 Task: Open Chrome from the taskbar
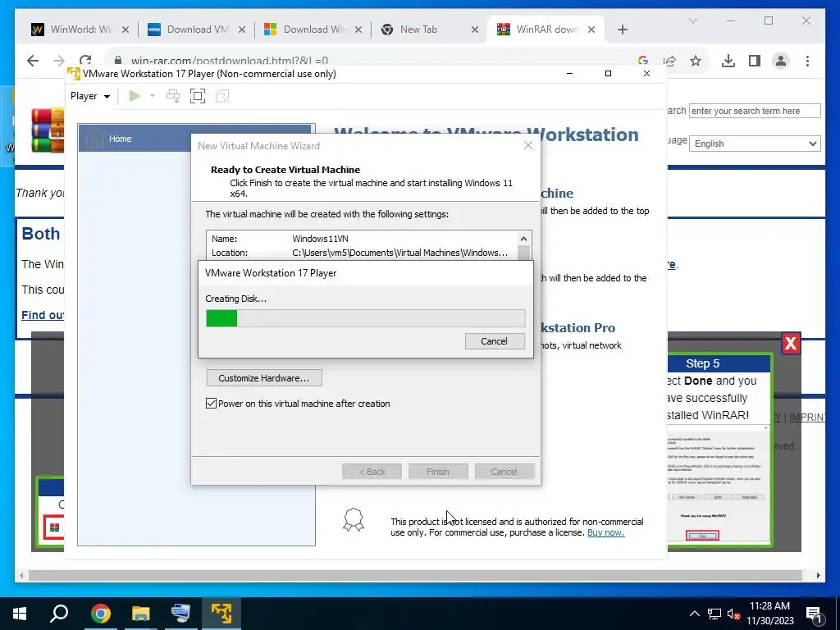click(100, 613)
